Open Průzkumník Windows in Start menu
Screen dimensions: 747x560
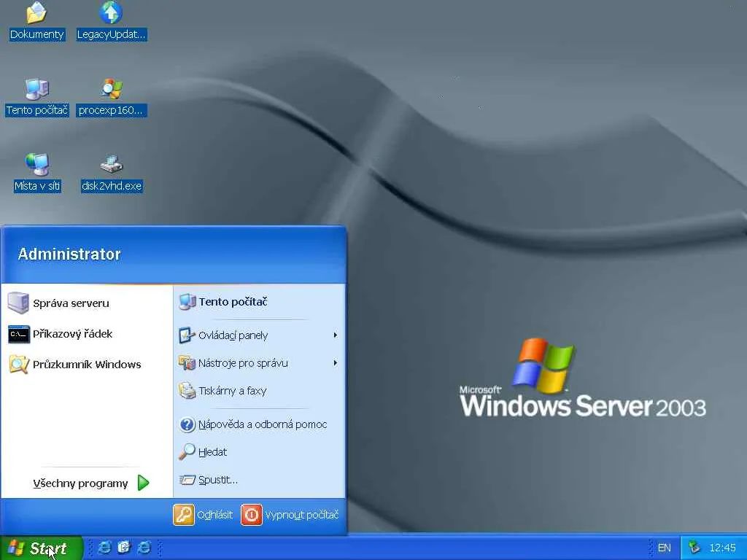[87, 365]
